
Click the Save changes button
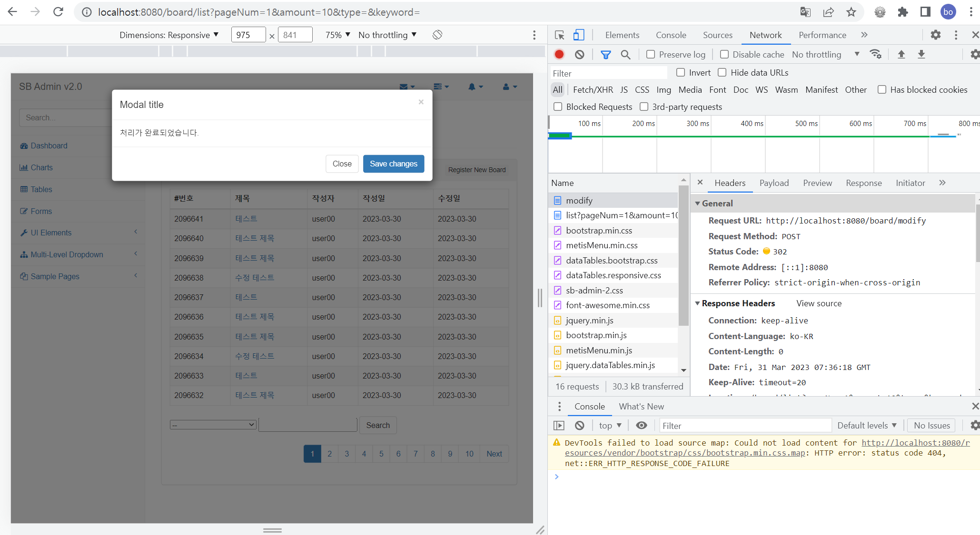[x=393, y=164]
